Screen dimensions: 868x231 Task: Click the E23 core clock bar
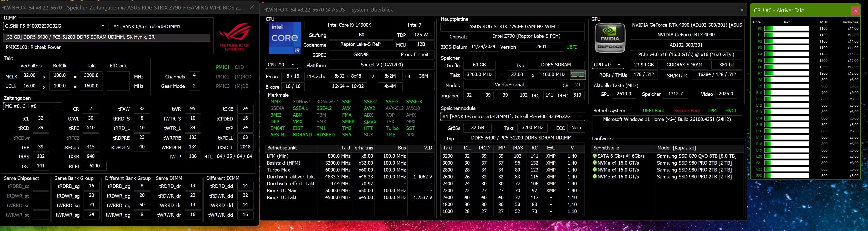787,176
